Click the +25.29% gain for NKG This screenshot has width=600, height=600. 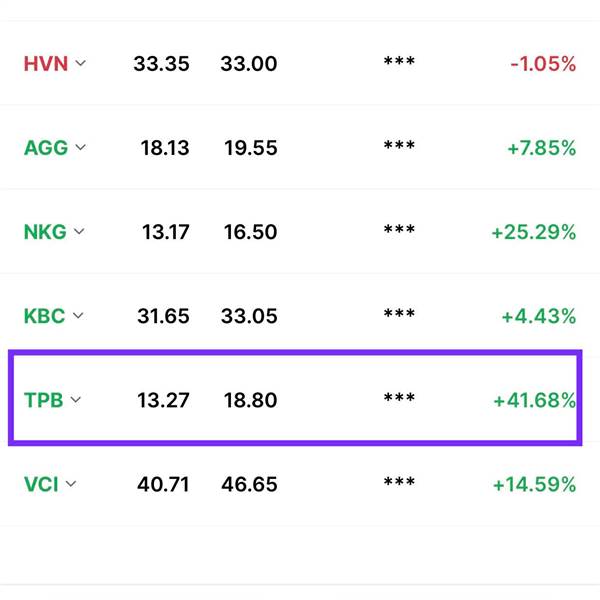coord(534,232)
